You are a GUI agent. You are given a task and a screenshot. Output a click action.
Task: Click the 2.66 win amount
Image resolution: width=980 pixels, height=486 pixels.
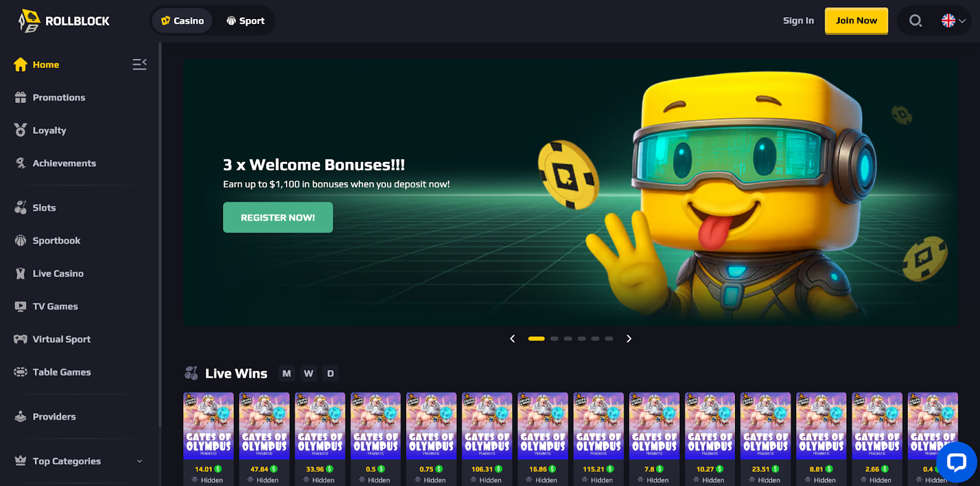872,469
